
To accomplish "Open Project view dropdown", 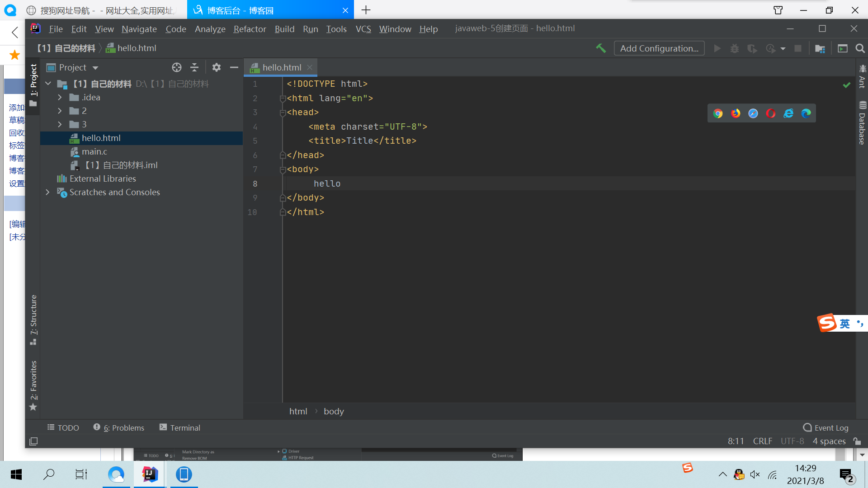I will (95, 68).
